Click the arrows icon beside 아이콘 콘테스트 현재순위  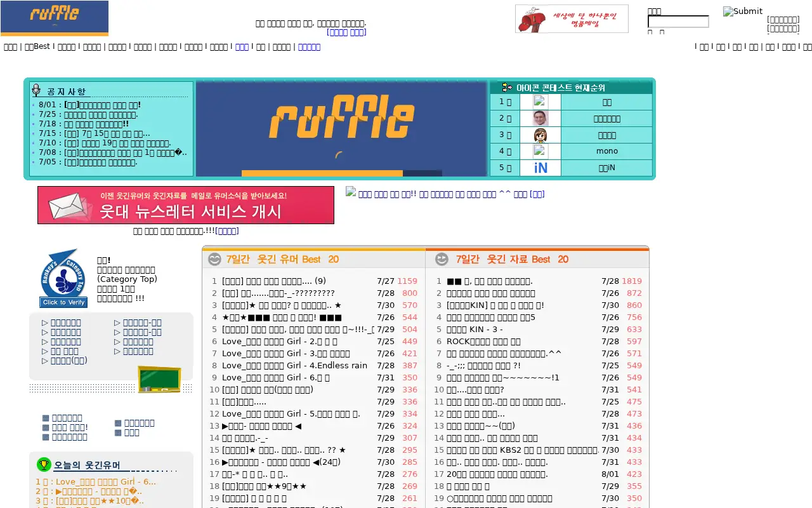[x=507, y=88]
